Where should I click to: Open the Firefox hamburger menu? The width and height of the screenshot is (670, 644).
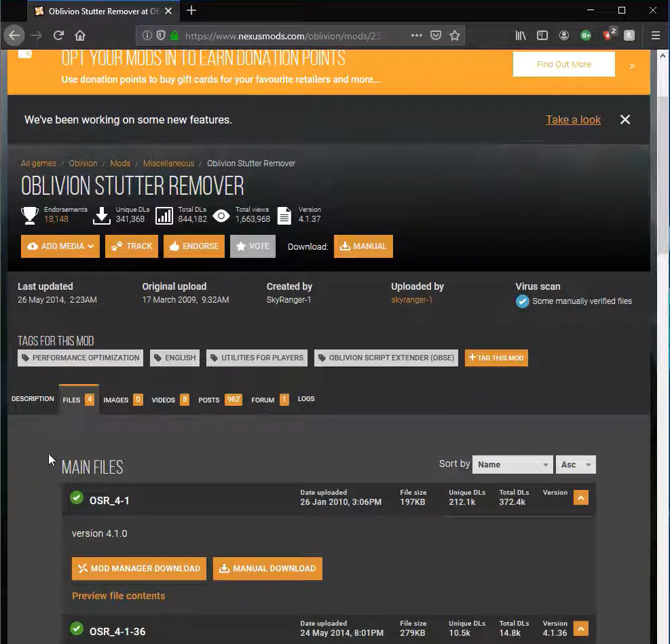[x=656, y=35]
